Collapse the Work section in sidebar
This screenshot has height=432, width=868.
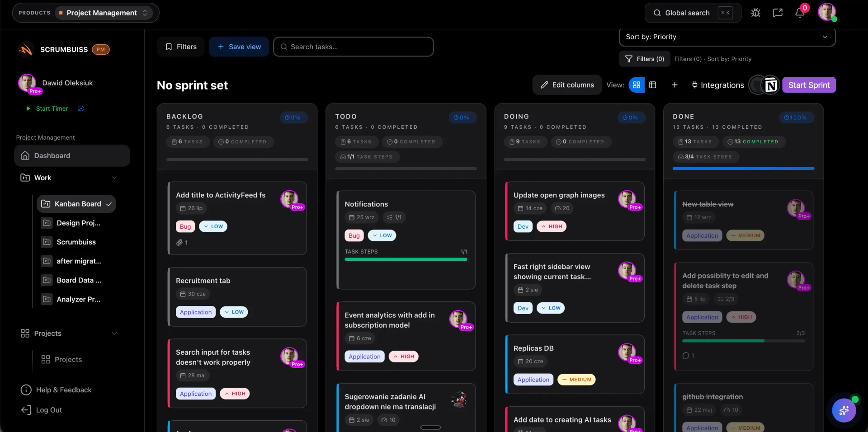[114, 178]
